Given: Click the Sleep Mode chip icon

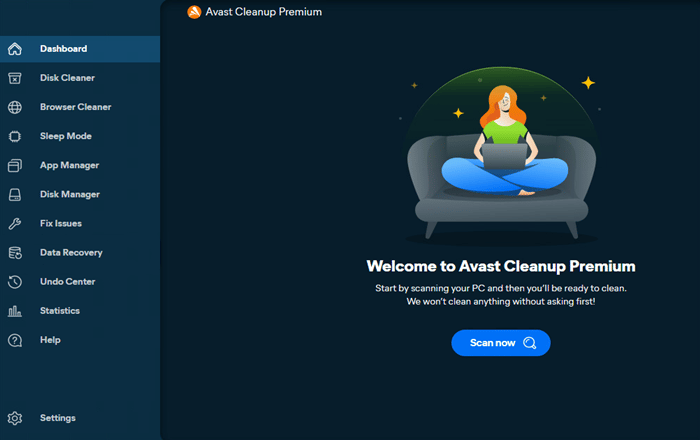Looking at the screenshot, I should (x=15, y=136).
